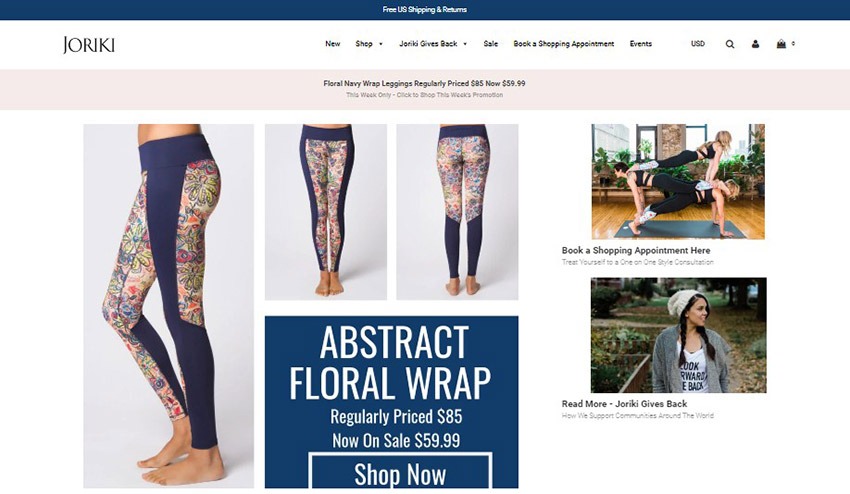View the front-view leggings photo
The width and height of the screenshot is (850, 494).
(326, 212)
